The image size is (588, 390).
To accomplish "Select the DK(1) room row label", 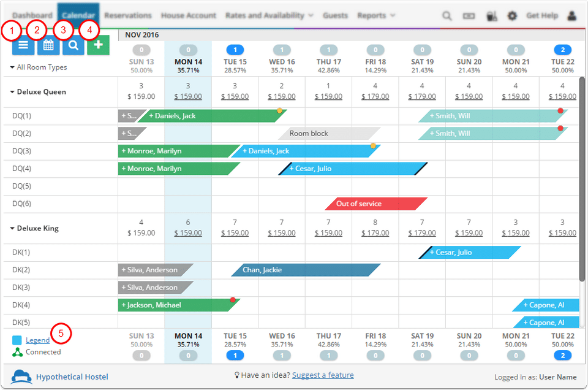I will pos(21,252).
